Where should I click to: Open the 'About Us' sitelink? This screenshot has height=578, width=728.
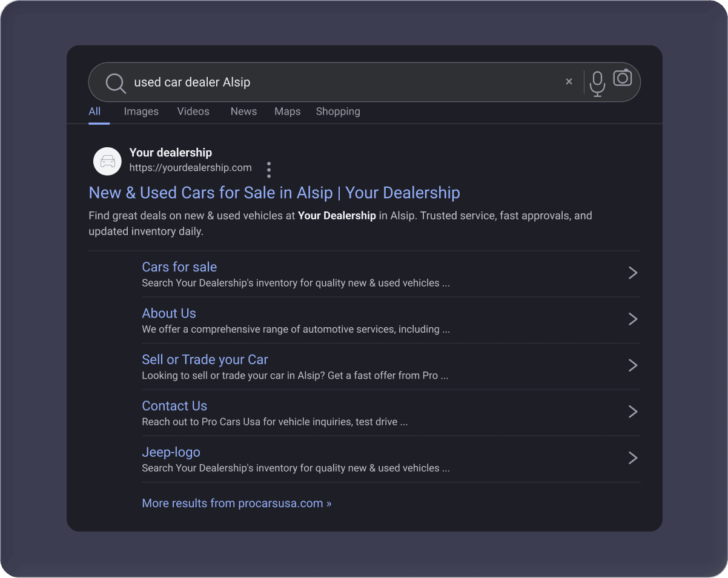pos(169,313)
